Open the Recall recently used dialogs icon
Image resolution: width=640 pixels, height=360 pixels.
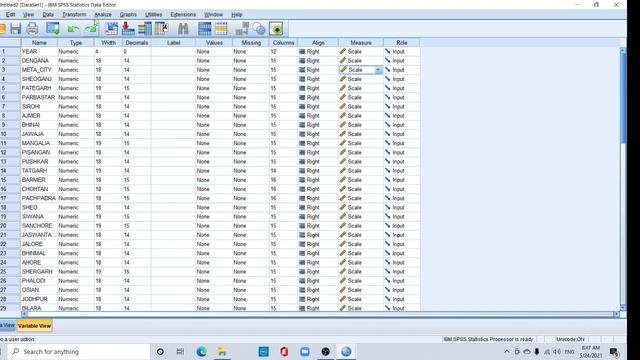point(53,29)
